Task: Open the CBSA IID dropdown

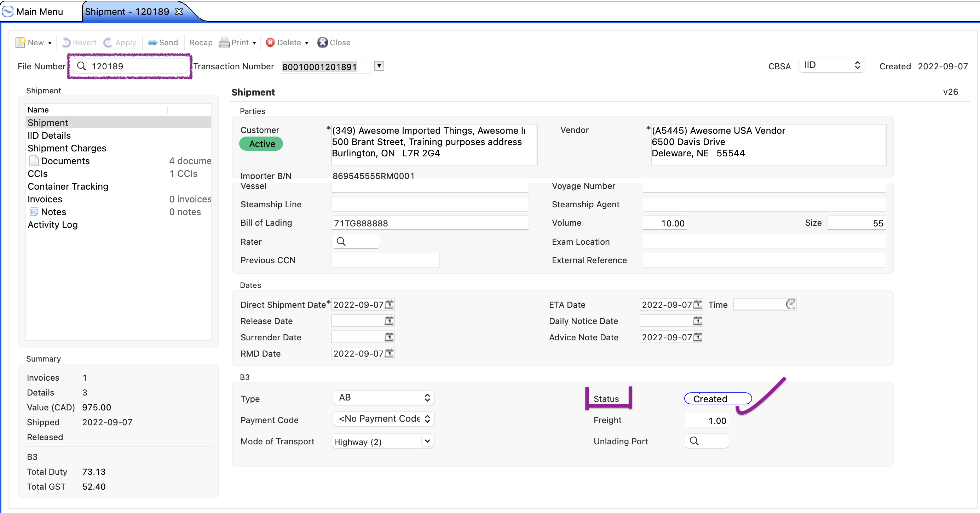Action: (x=831, y=65)
